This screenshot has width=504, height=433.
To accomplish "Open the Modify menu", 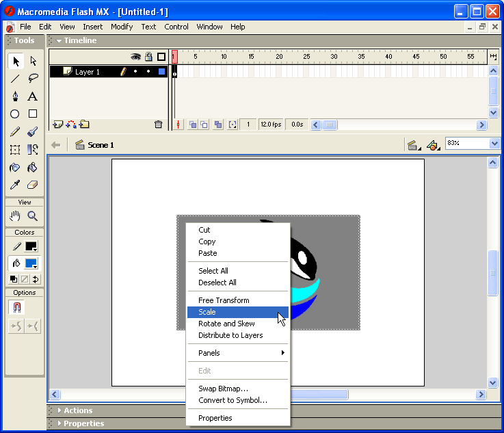I will click(122, 27).
